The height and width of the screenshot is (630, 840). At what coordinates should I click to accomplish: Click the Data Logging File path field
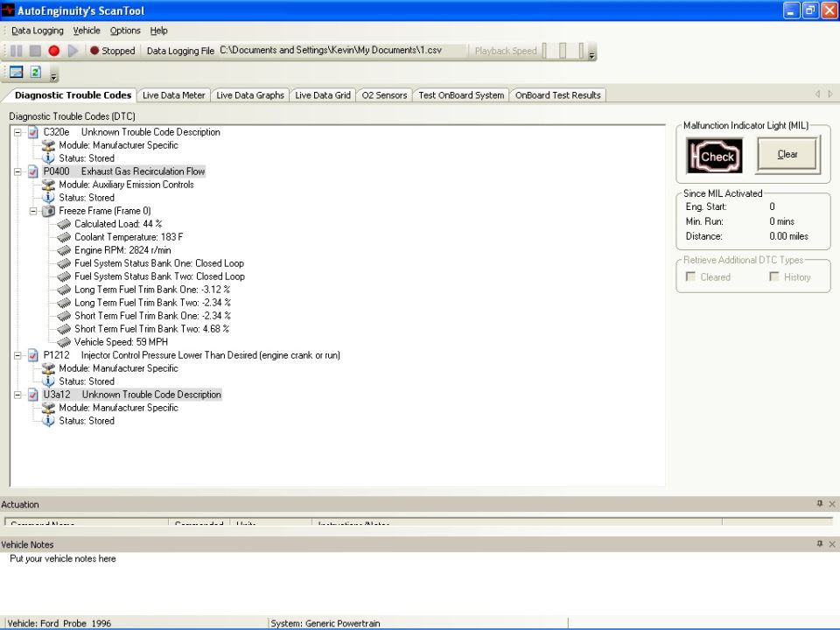tap(342, 51)
